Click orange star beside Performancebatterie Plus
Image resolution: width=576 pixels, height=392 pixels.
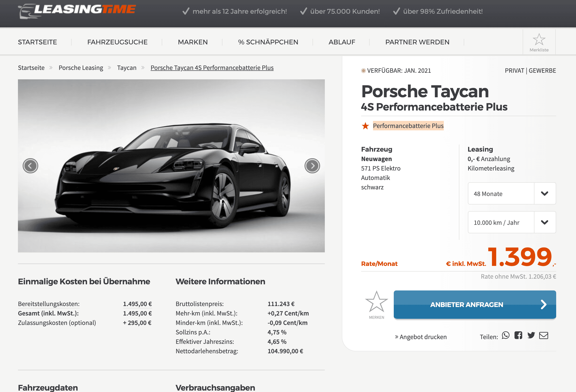365,126
